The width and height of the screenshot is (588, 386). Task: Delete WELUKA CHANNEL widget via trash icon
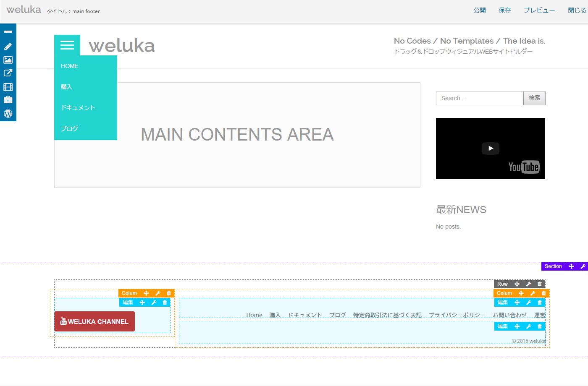tap(165, 303)
